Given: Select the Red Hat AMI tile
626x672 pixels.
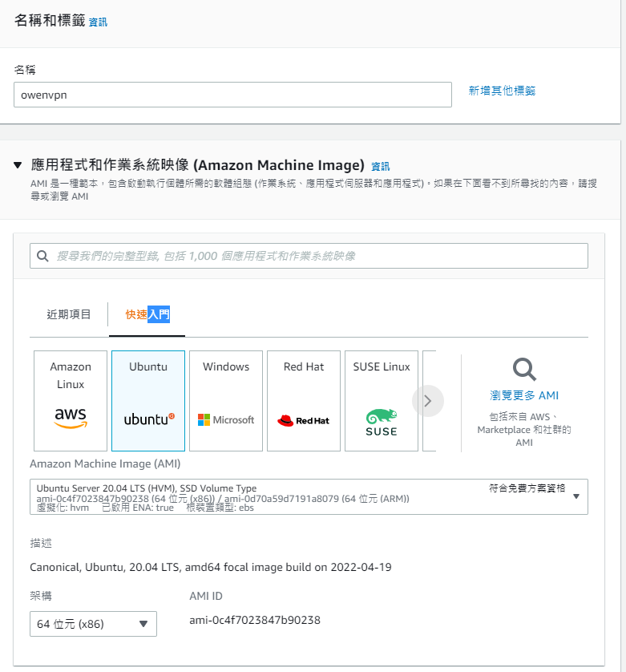Looking at the screenshot, I should (x=304, y=400).
